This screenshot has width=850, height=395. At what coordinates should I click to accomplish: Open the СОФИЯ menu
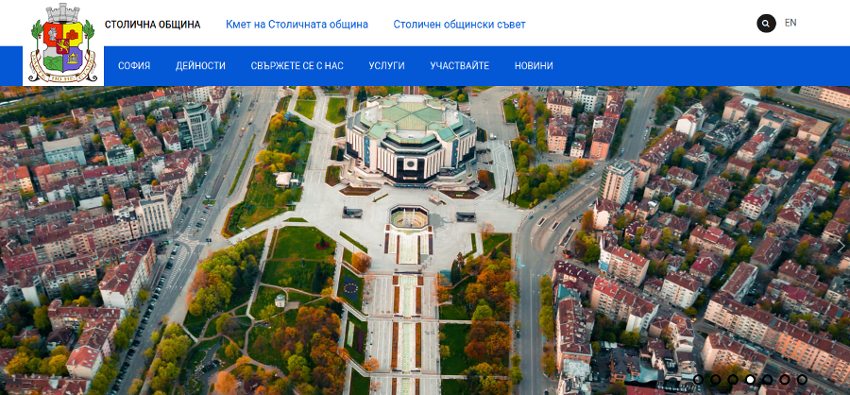pyautogui.click(x=134, y=66)
